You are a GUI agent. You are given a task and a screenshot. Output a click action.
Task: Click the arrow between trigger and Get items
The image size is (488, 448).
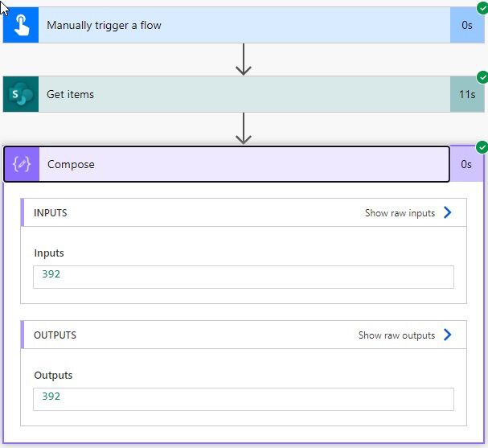[244, 60]
